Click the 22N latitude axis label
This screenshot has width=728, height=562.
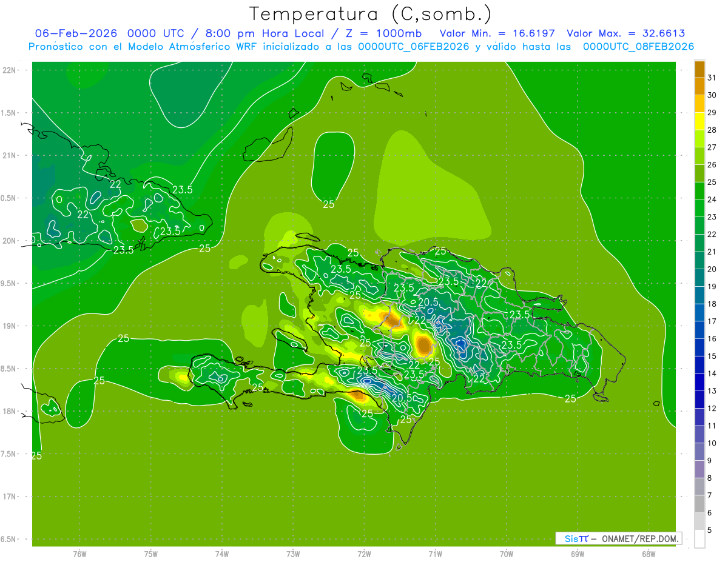click(x=10, y=70)
